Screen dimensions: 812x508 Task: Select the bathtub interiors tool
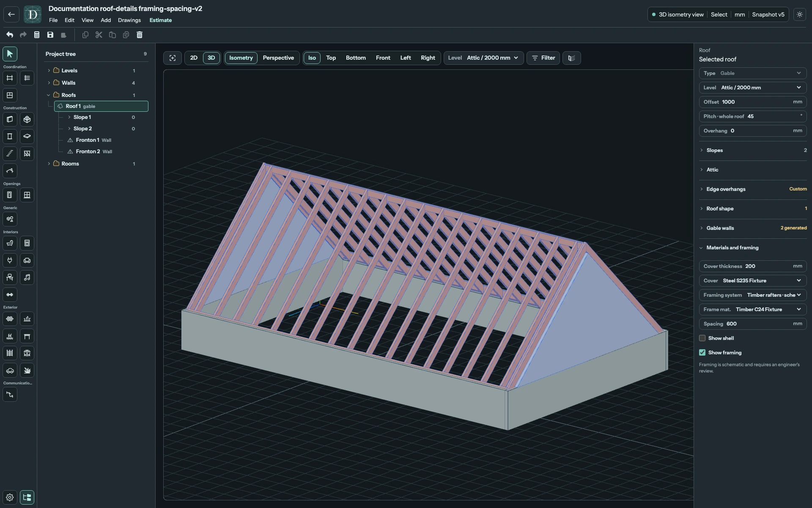tap(10, 243)
